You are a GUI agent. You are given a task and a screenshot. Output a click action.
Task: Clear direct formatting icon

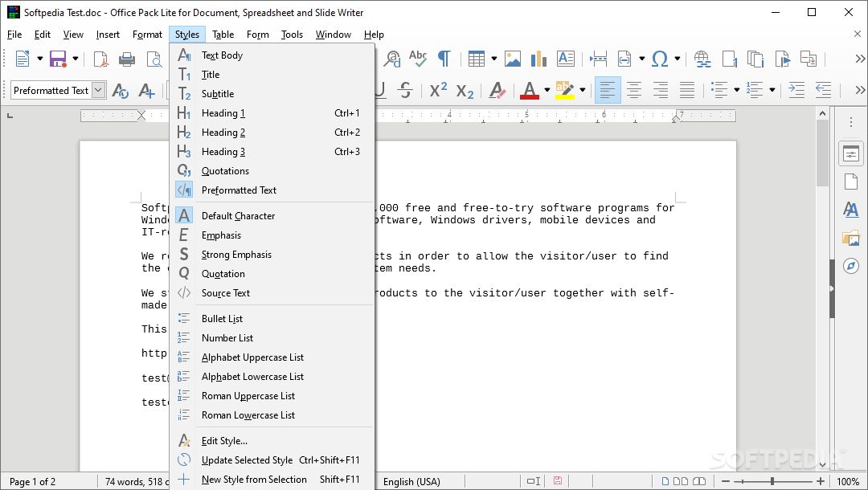tap(497, 90)
